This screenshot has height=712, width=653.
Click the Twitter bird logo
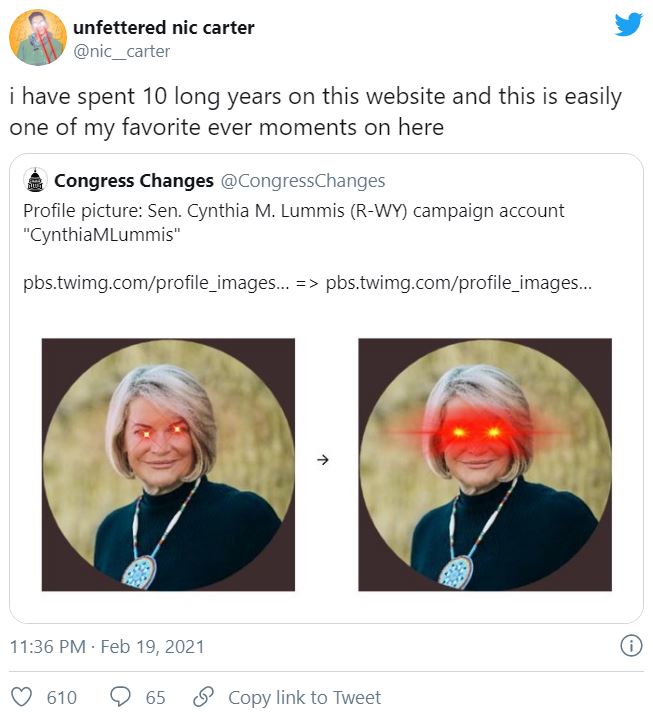[628, 26]
